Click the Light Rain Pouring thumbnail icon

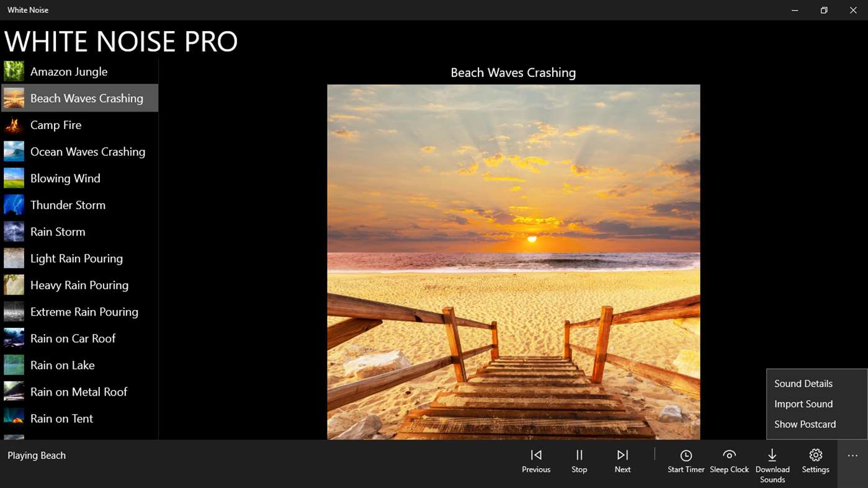tap(14, 258)
